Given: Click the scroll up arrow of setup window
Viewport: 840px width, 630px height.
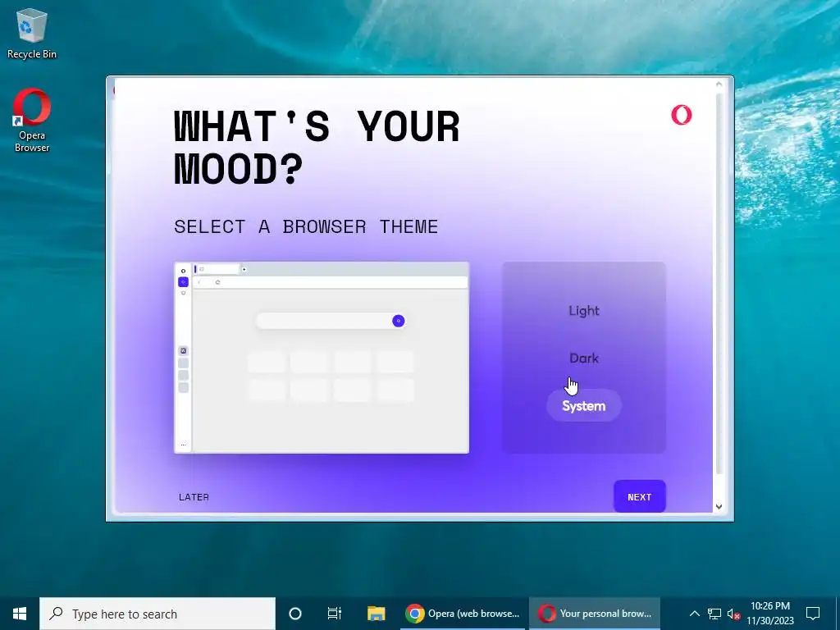Looking at the screenshot, I should coord(719,84).
